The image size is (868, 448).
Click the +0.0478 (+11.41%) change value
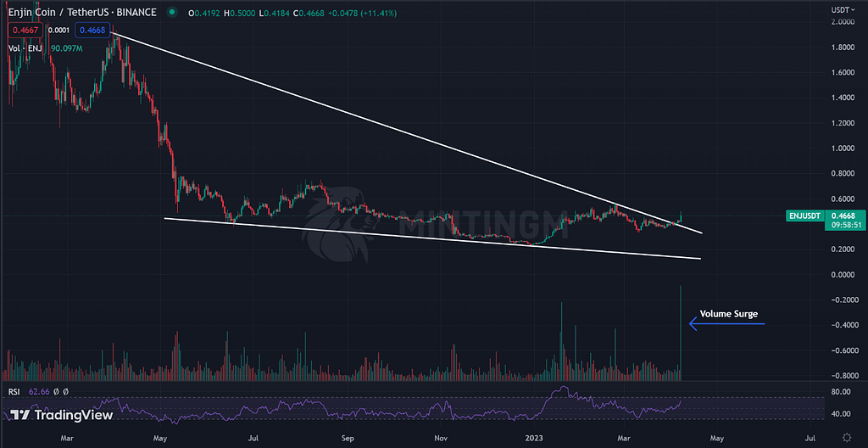(363, 12)
